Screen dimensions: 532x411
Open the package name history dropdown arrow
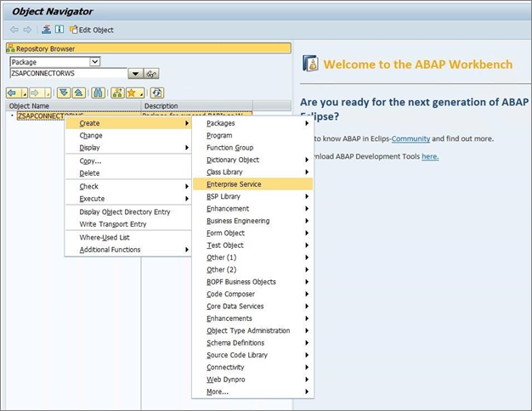coord(134,74)
